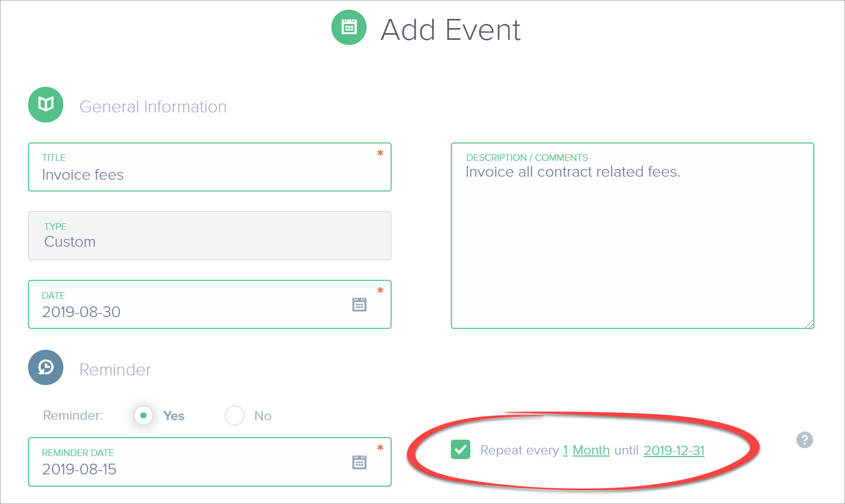The image size is (845, 504).
Task: Click the Yes label text
Action: (174, 416)
